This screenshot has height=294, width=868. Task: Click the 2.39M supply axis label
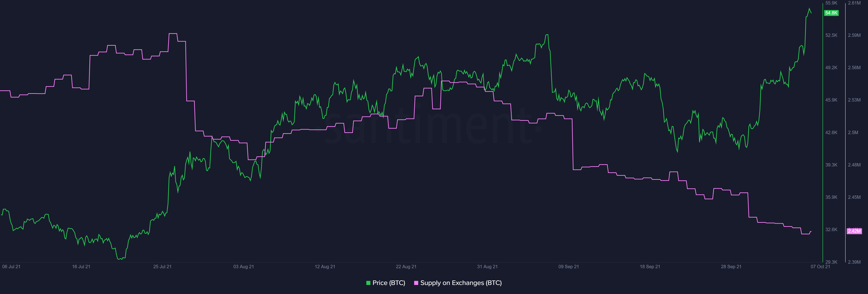click(854, 262)
